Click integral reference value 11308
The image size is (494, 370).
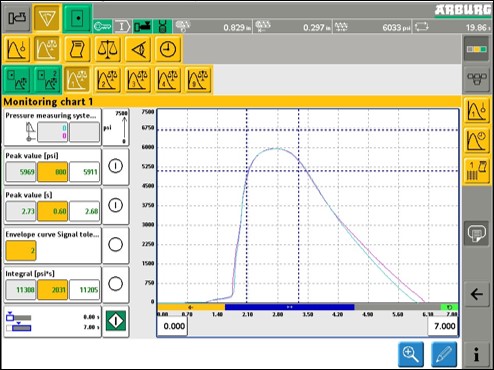(x=21, y=290)
